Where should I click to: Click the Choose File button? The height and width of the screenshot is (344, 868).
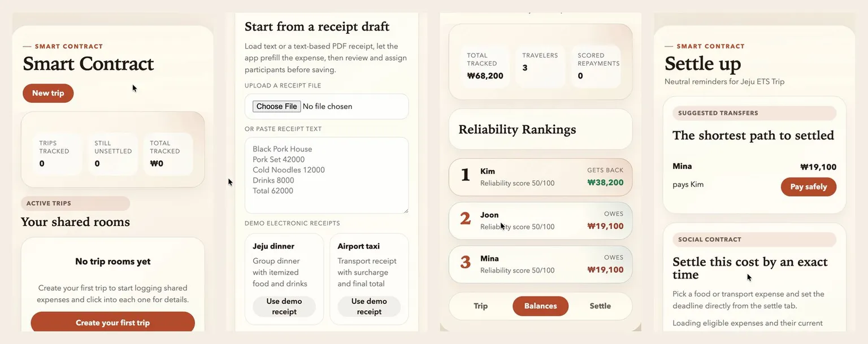point(277,106)
